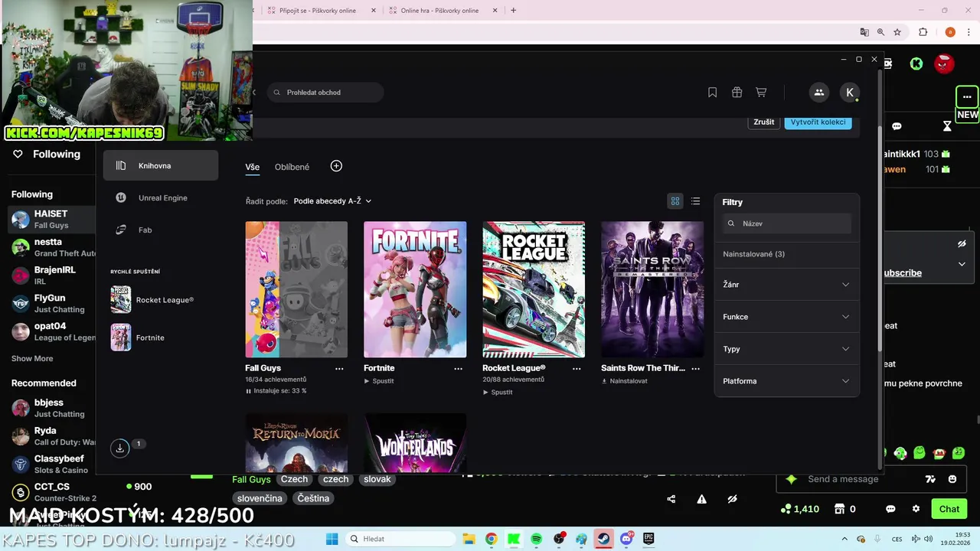
Task: Open the Rocket League three-dot options
Action: coord(577,369)
